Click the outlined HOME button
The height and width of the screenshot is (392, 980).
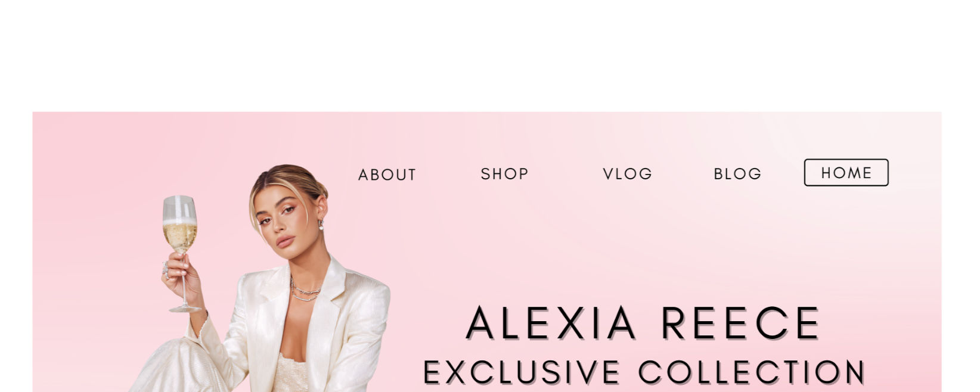846,173
